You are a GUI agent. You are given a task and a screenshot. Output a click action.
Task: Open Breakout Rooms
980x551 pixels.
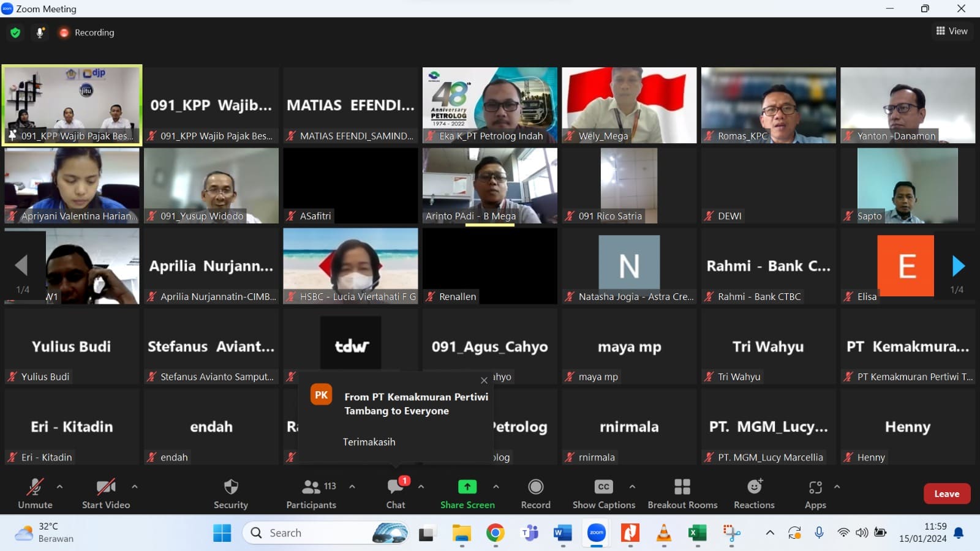682,493
